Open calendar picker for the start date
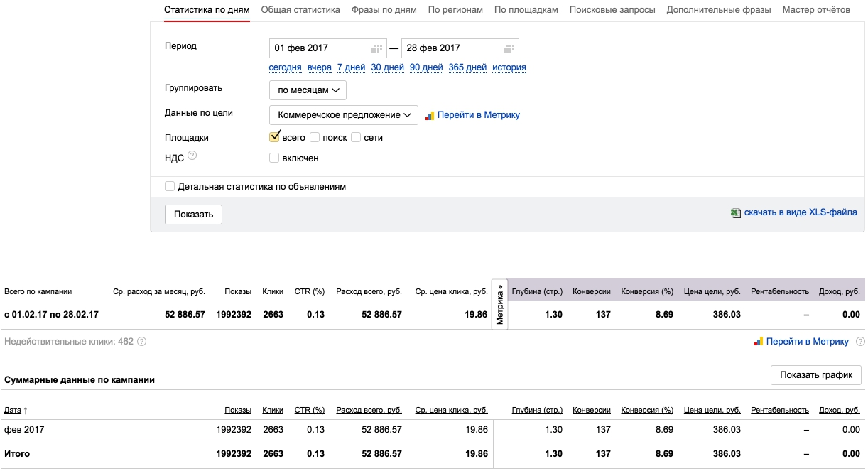 tap(377, 48)
